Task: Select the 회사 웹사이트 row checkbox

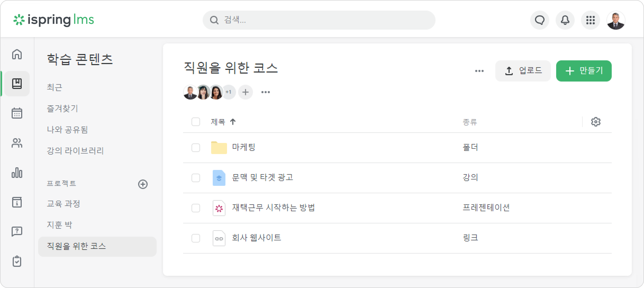Action: (196, 238)
